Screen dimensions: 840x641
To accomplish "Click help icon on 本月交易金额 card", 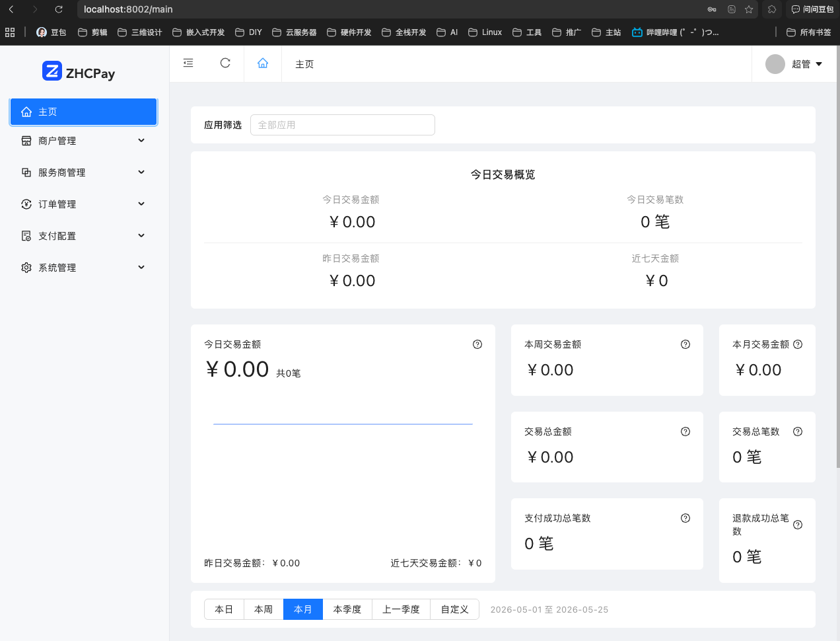I will click(798, 344).
